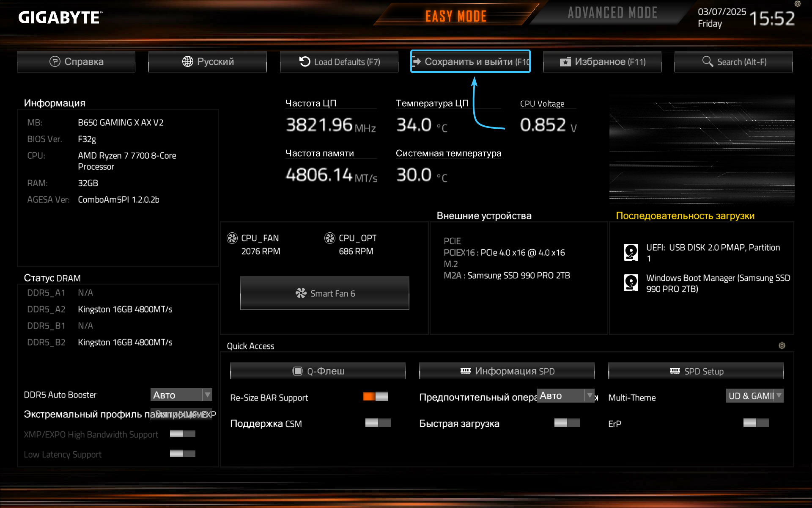
Task: Toggle Быстрая загрузка switch
Action: coord(567,422)
